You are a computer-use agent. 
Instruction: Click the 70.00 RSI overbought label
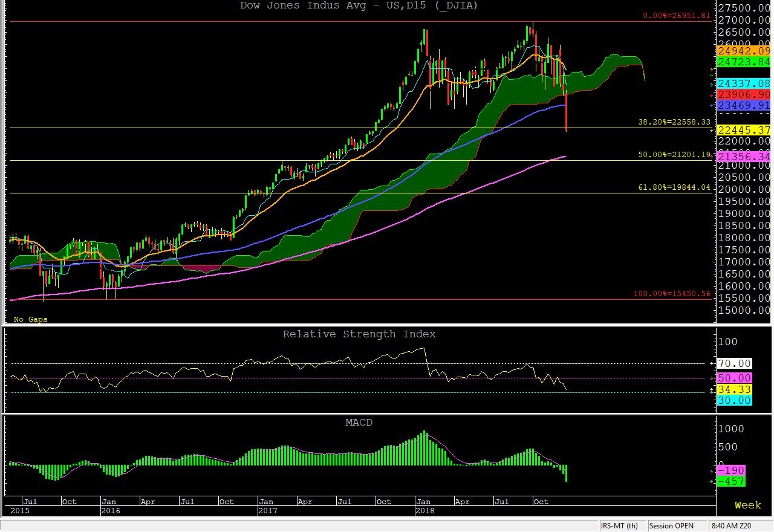(x=734, y=363)
